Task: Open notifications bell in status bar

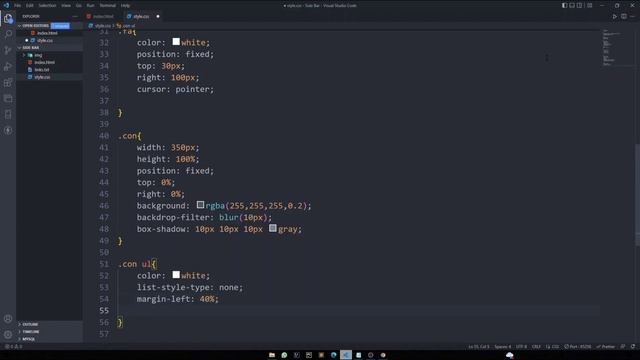Action: pos(633,347)
